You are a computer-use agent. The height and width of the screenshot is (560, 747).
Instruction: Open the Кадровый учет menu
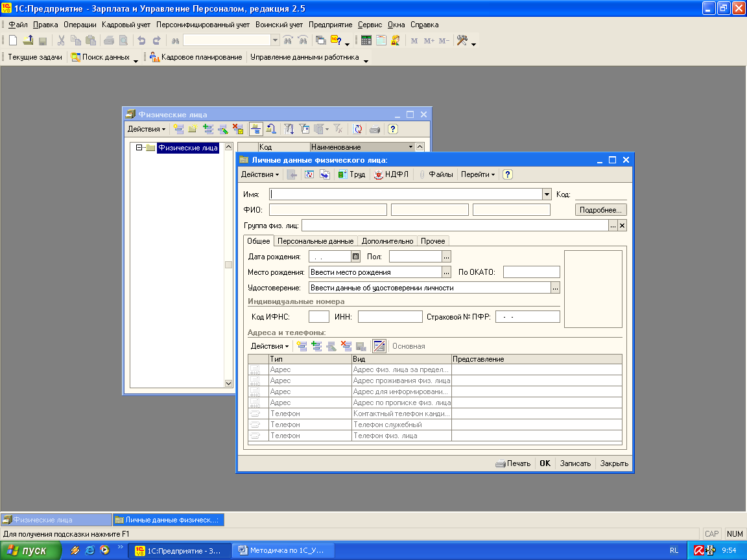click(x=126, y=25)
